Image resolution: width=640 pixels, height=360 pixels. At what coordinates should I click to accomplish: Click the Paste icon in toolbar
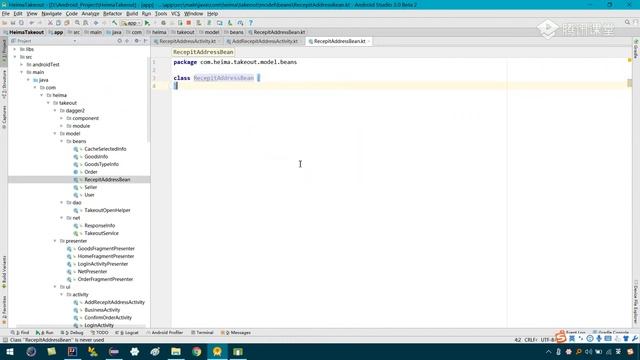(67, 23)
